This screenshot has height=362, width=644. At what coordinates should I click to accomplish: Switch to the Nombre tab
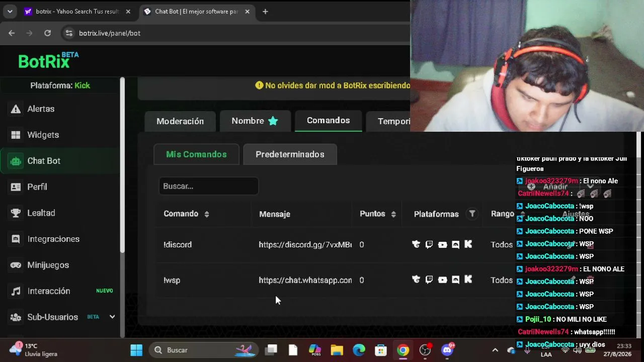[x=255, y=121]
